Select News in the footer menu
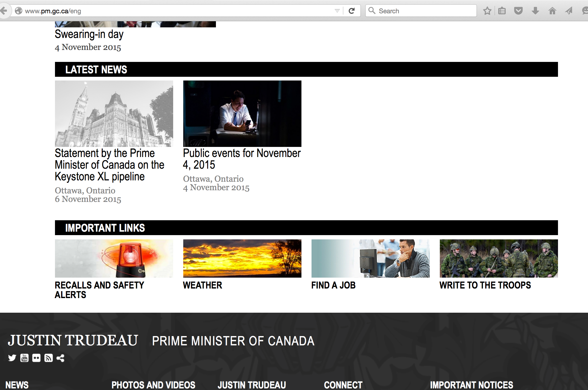The height and width of the screenshot is (390, 588). (17, 385)
